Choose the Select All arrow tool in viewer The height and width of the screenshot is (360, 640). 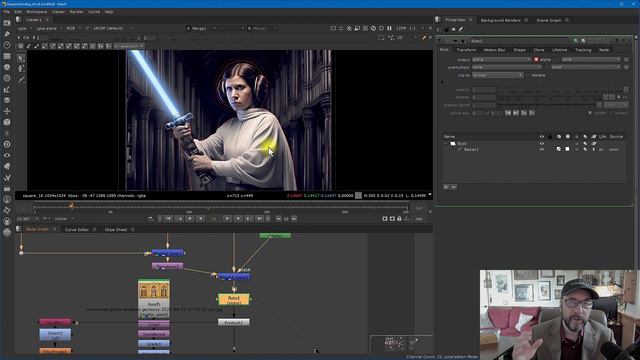[21, 58]
